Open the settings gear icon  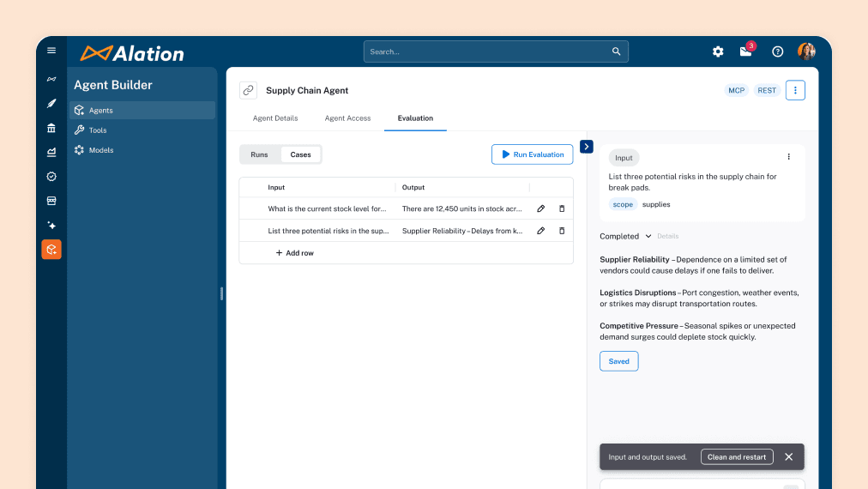[718, 51]
